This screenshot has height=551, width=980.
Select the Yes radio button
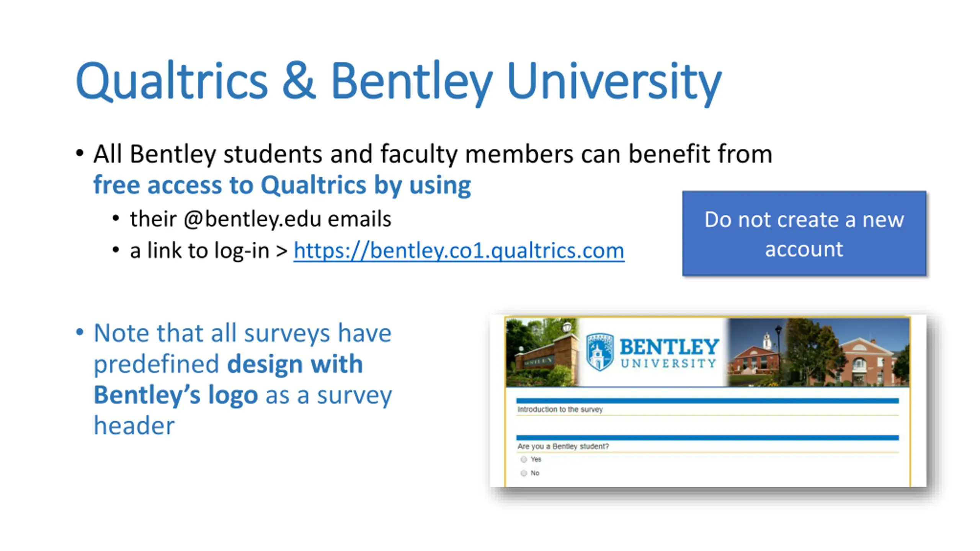coord(524,459)
